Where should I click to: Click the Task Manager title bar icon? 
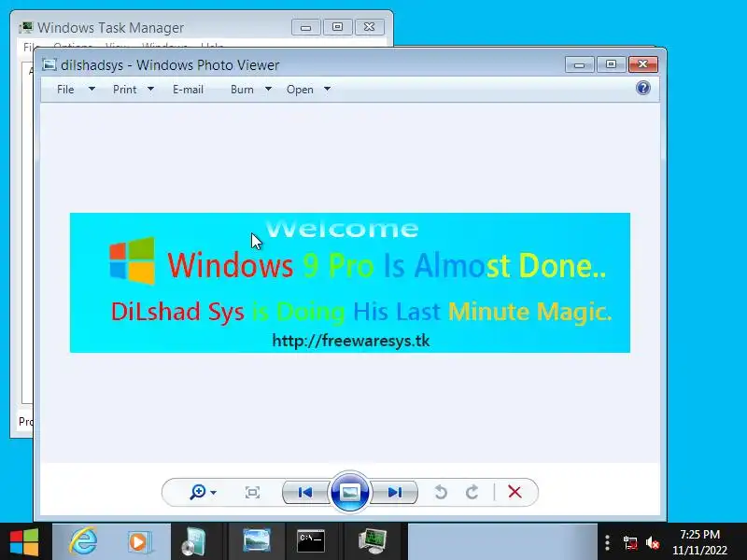coord(26,28)
